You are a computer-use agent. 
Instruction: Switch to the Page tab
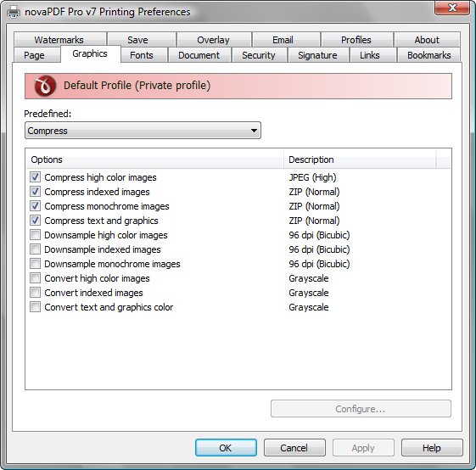36,55
